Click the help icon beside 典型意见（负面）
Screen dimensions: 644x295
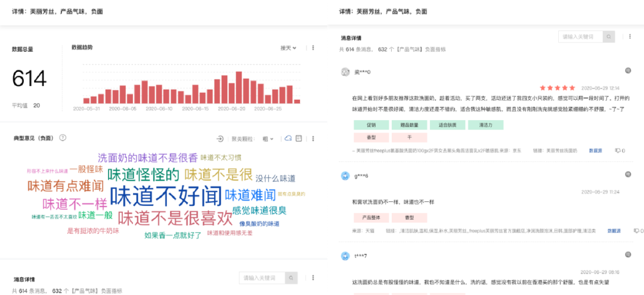click(x=63, y=138)
